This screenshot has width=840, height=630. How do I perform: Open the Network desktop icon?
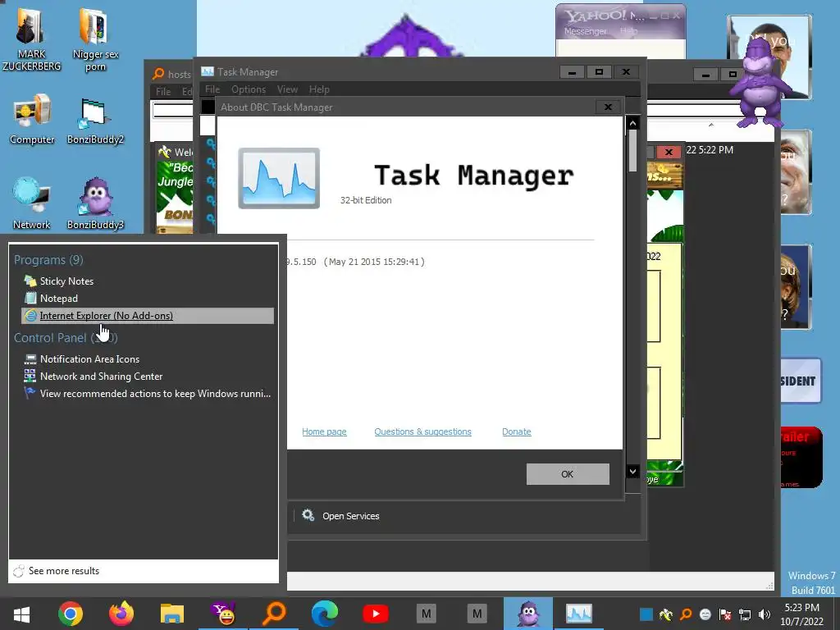pos(32,203)
